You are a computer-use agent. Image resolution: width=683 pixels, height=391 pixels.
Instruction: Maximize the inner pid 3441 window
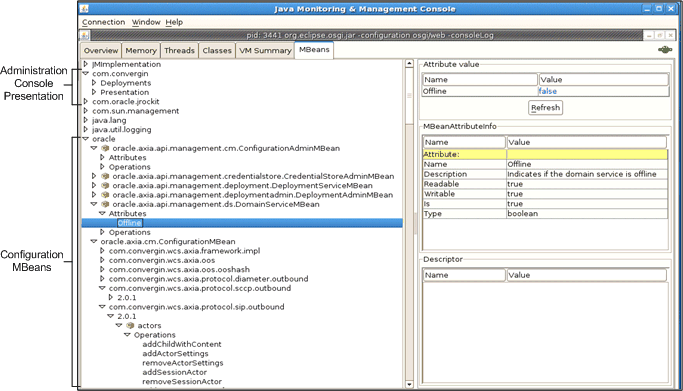(x=660, y=35)
